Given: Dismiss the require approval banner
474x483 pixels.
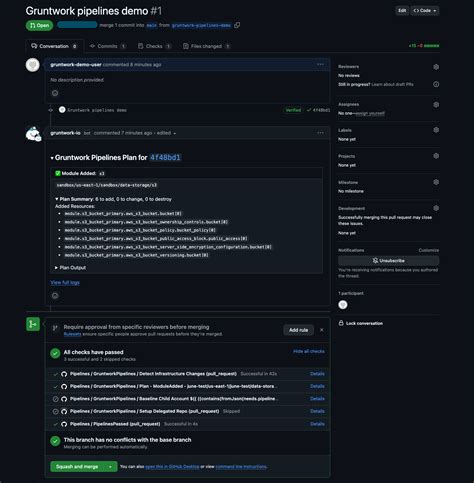Looking at the screenshot, I should (322, 330).
